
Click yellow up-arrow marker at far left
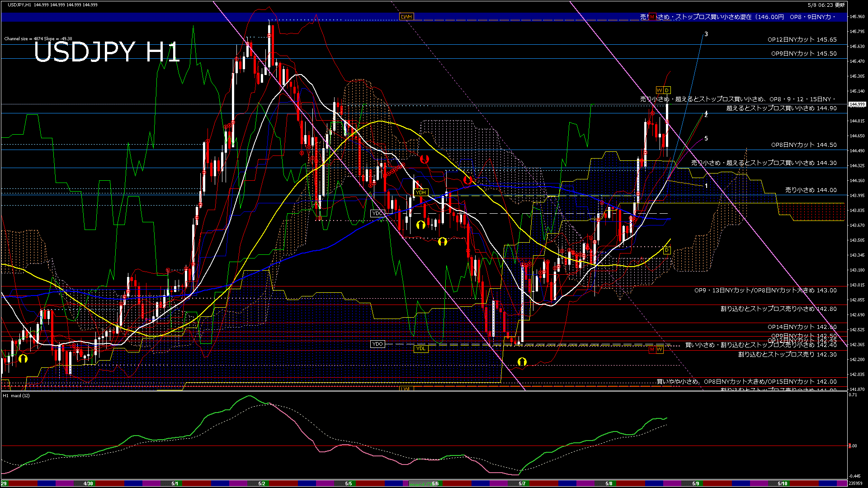pos(23,359)
